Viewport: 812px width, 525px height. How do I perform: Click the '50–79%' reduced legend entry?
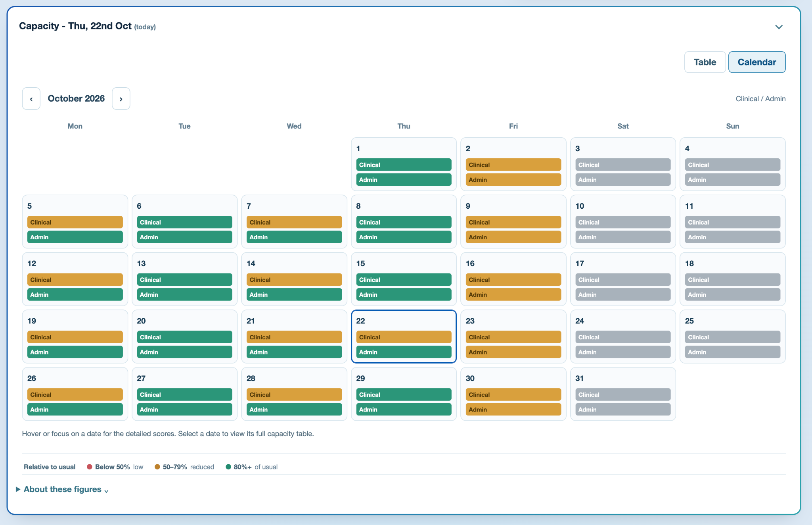pos(184,467)
